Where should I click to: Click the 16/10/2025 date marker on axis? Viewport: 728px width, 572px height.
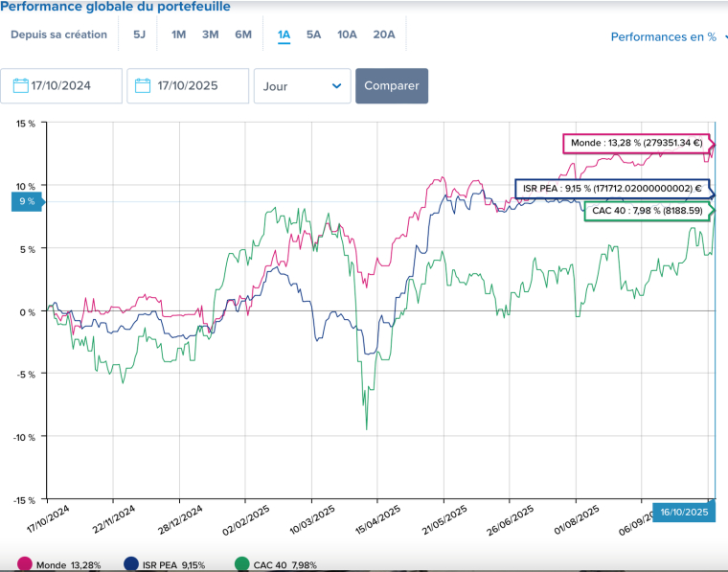coord(684,513)
